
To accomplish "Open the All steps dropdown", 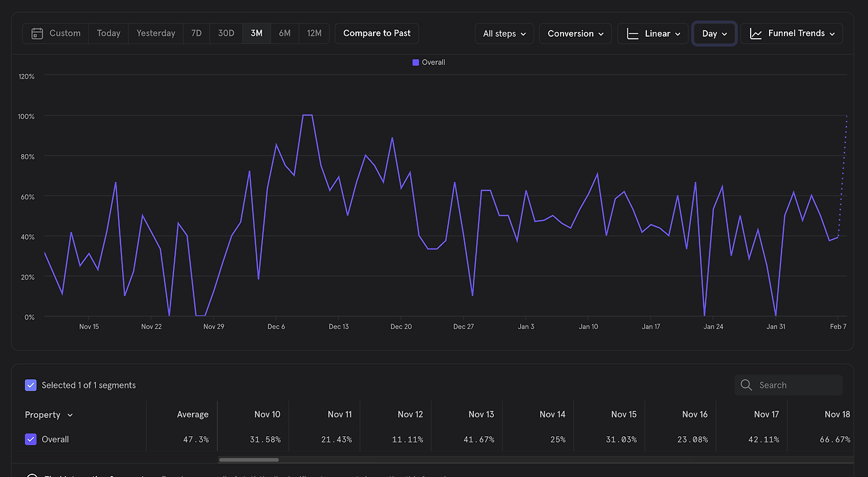I will point(505,33).
